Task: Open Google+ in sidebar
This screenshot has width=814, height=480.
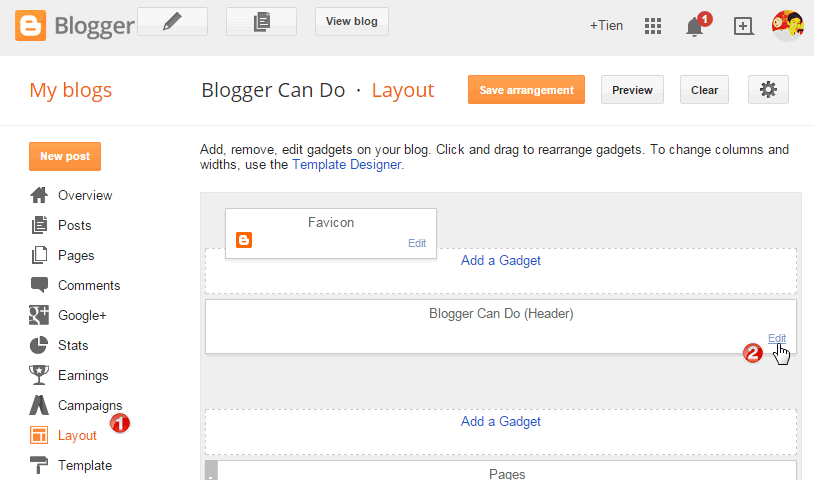Action: click(x=82, y=316)
